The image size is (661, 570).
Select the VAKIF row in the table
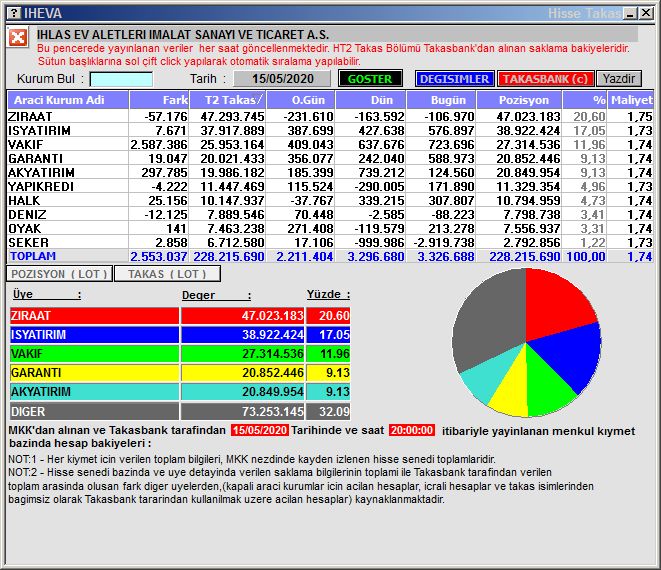[x=330, y=145]
